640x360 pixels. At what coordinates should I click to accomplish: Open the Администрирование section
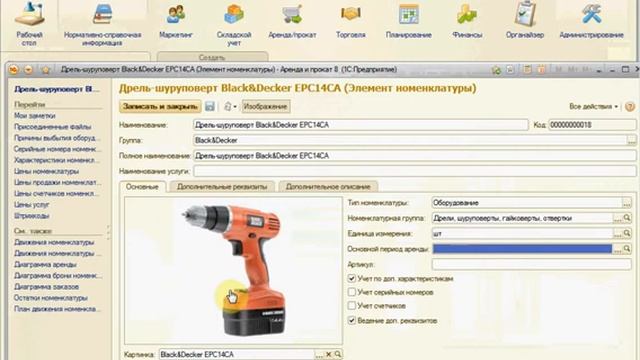pos(591,20)
